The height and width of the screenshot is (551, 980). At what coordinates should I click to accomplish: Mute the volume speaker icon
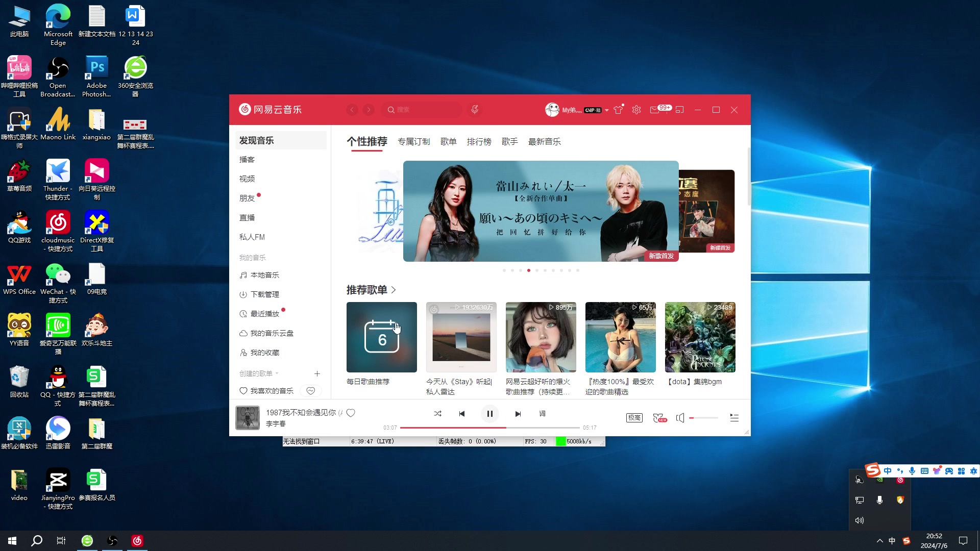(680, 418)
